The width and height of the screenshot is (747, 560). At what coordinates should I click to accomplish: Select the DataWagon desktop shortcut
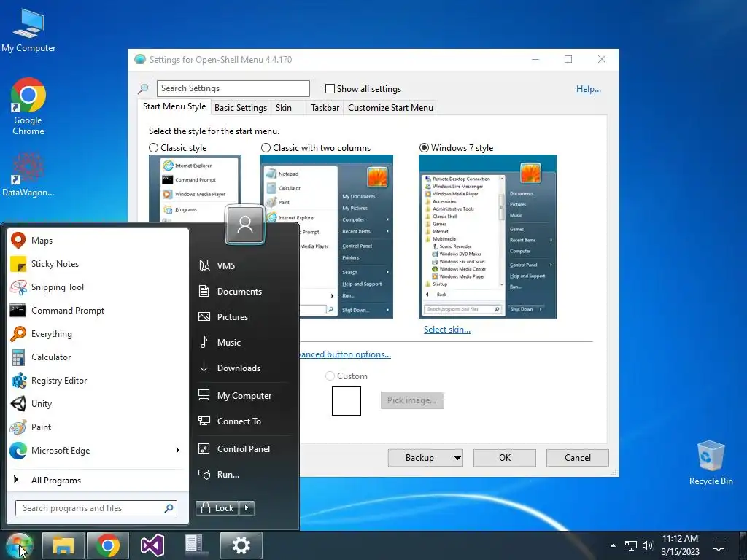tap(28, 174)
